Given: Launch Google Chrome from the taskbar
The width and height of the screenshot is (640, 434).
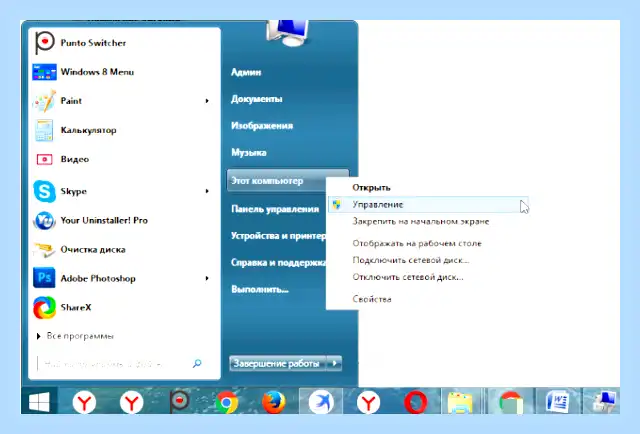Looking at the screenshot, I should (227, 402).
